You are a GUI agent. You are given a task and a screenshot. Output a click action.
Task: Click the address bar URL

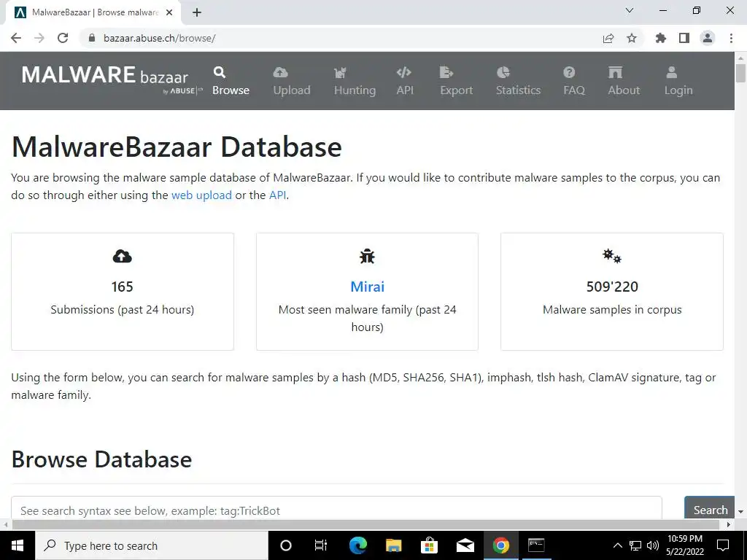[x=160, y=38]
